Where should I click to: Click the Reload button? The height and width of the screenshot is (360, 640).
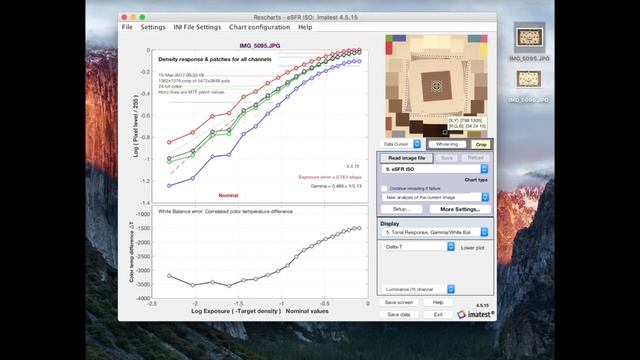pyautogui.click(x=476, y=158)
